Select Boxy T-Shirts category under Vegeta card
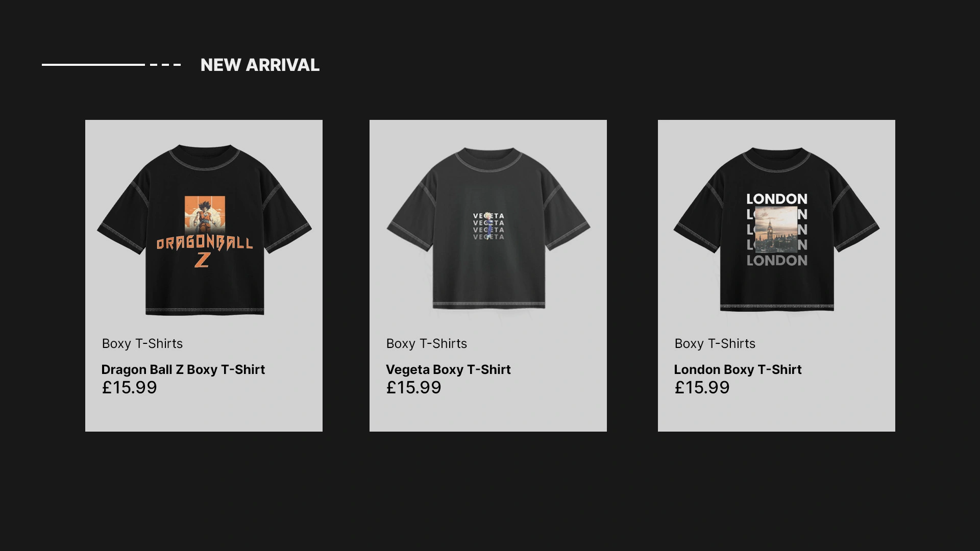The image size is (980, 551). (x=427, y=343)
